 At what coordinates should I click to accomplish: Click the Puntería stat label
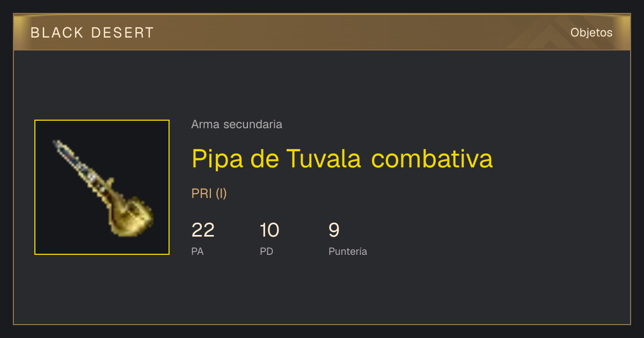pos(348,251)
